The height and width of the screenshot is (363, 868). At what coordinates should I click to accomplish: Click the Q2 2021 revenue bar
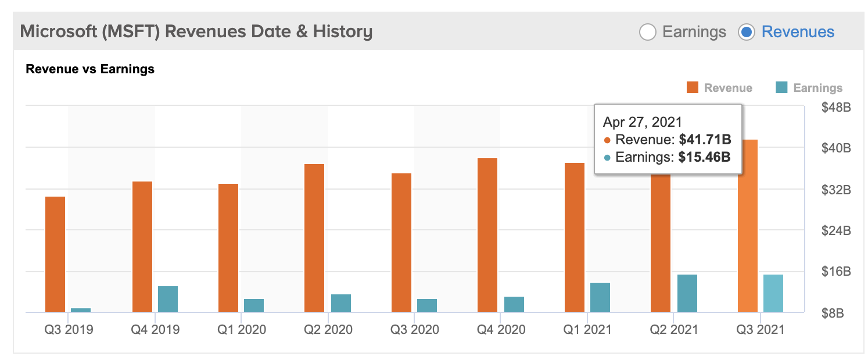coord(661,243)
